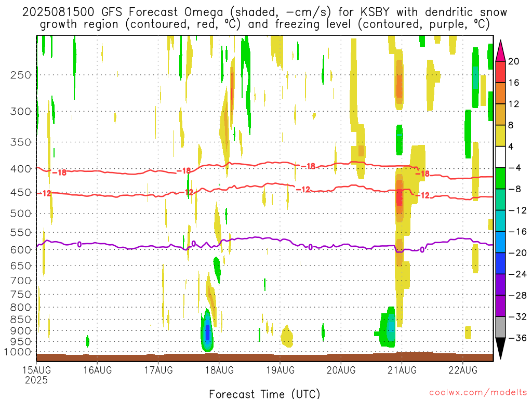Click the gray color scale segment between -36 and -32
The width and height of the screenshot is (532, 399).
point(500,327)
